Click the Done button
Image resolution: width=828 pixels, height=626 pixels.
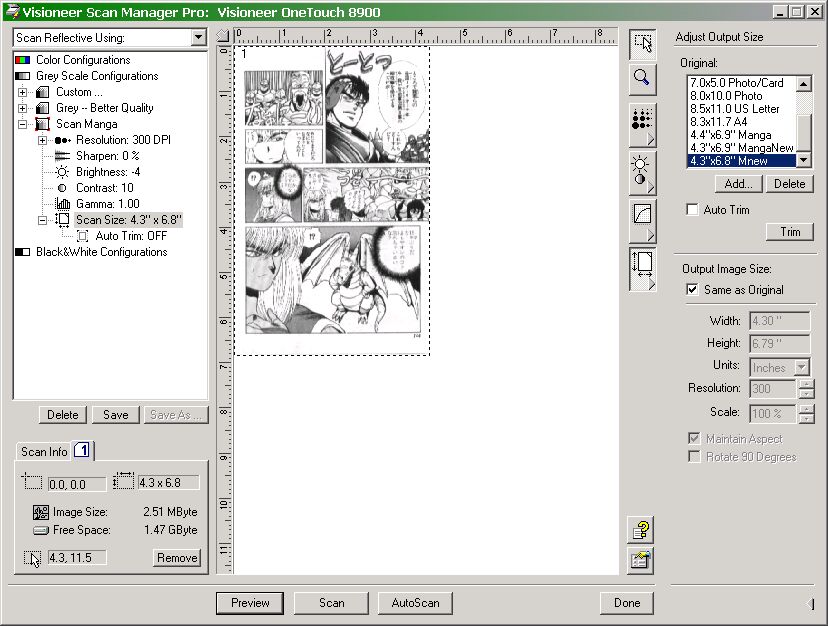point(627,603)
